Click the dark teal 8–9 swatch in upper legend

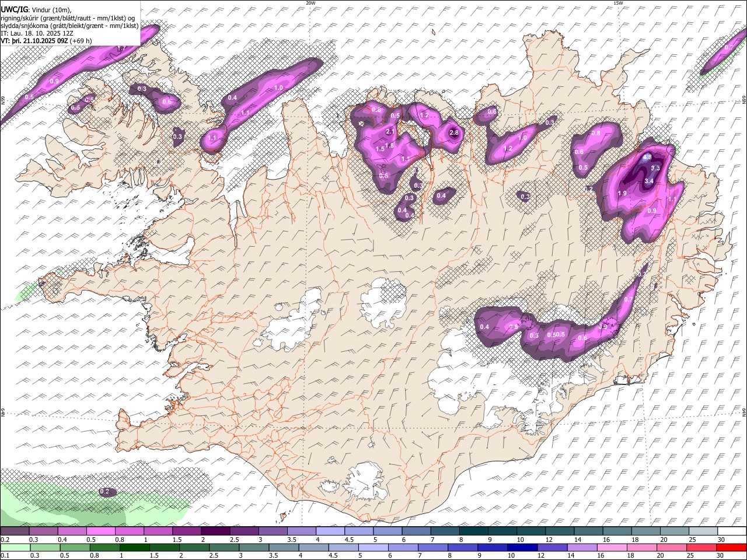474,531
